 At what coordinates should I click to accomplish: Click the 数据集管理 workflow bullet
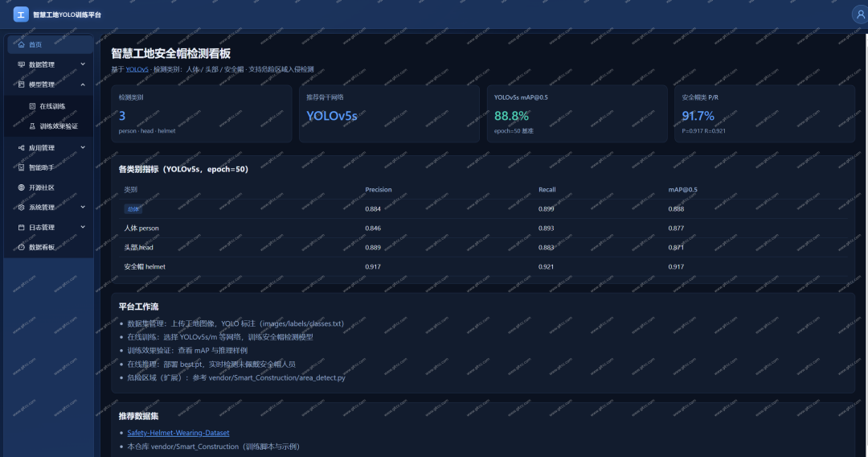[235, 323]
